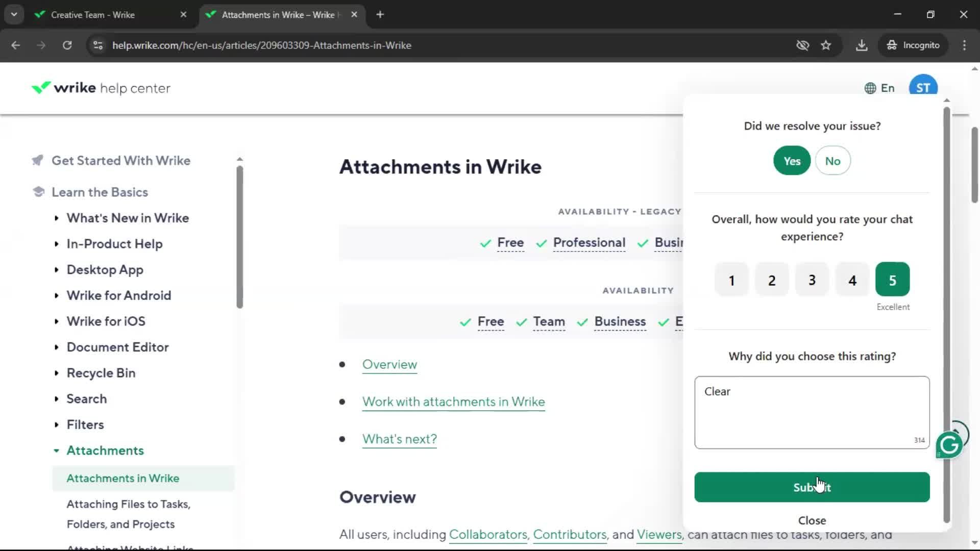Open the tab search dropdown arrow

(14, 15)
